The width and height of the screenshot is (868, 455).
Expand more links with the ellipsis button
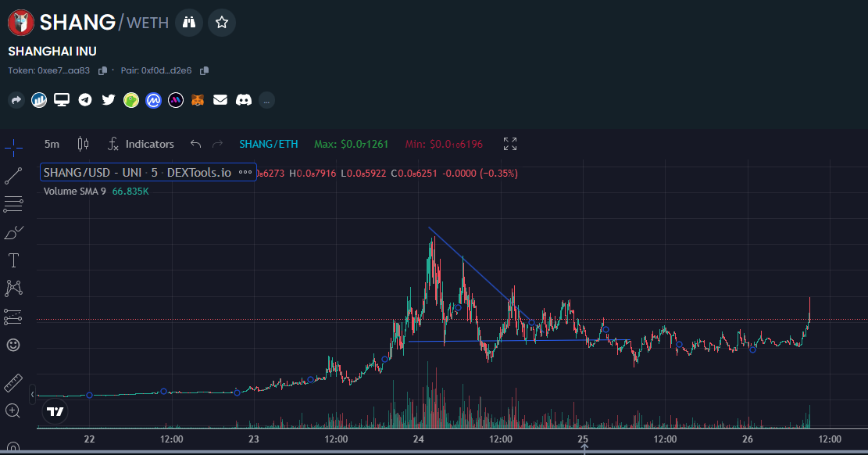click(x=267, y=100)
